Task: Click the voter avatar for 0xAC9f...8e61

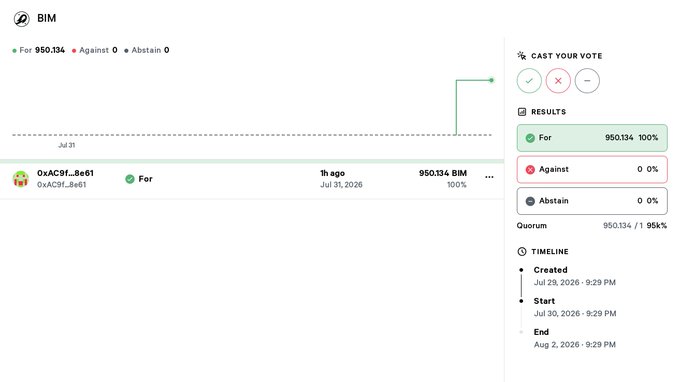Action: coord(20,179)
